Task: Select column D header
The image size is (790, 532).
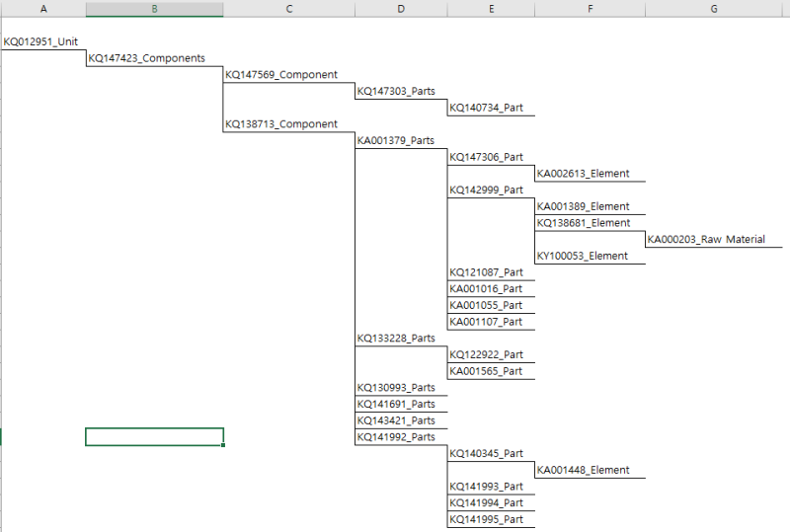Action: coord(401,9)
